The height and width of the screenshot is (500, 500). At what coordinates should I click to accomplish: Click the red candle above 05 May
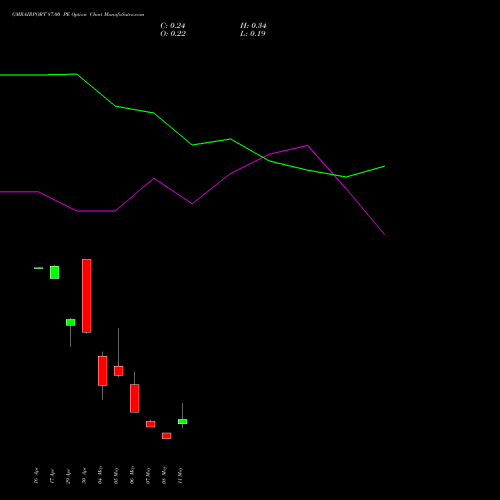119,371
